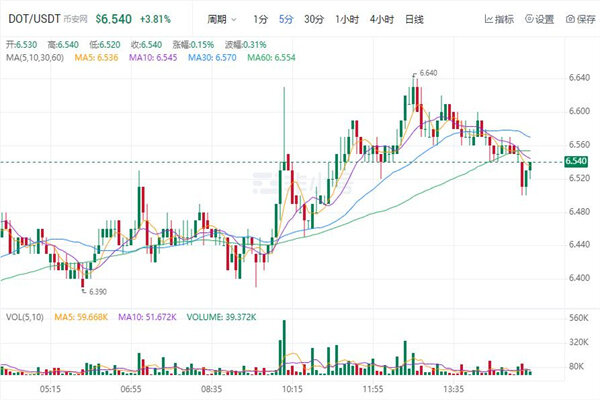Click the 6.540 current price tag

[x=575, y=162]
